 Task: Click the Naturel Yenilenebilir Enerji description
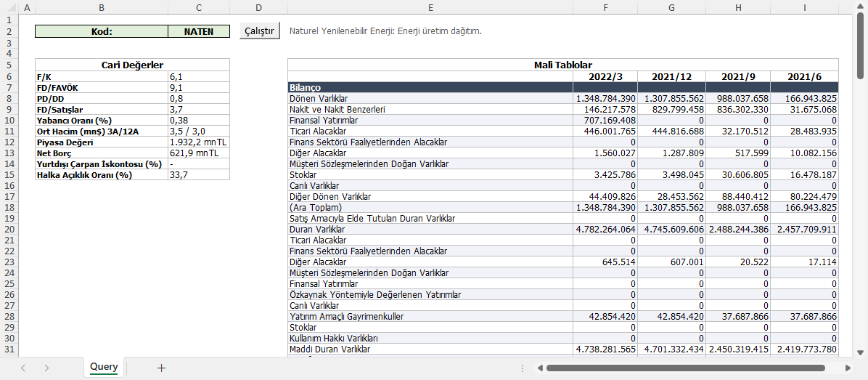pos(385,31)
